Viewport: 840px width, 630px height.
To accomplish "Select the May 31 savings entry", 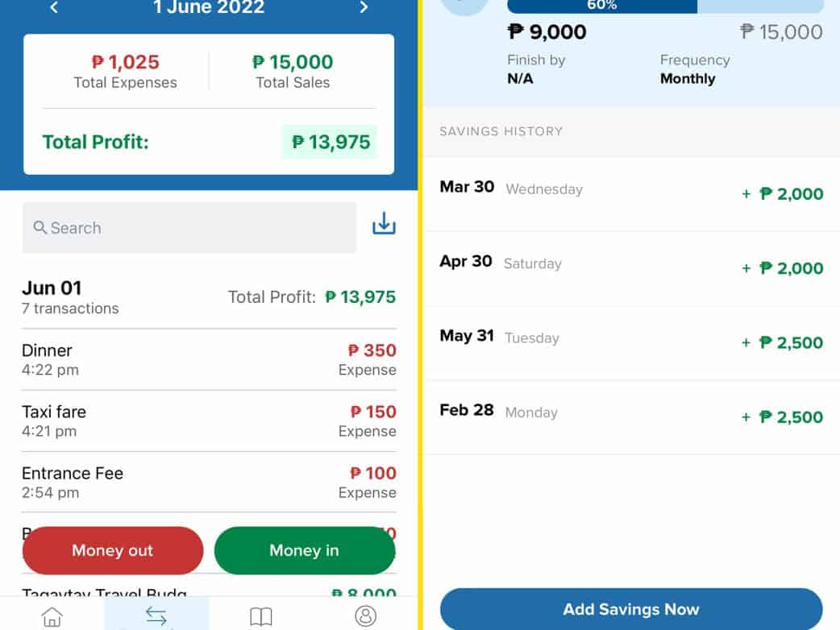I will pyautogui.click(x=630, y=342).
